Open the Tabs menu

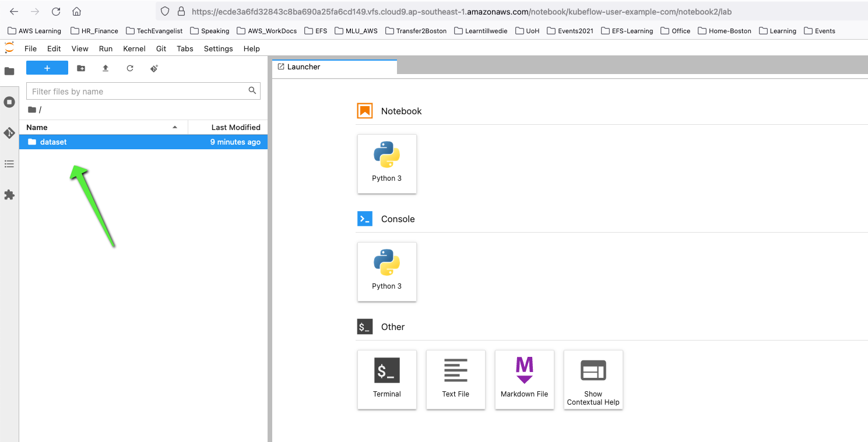[x=185, y=48]
